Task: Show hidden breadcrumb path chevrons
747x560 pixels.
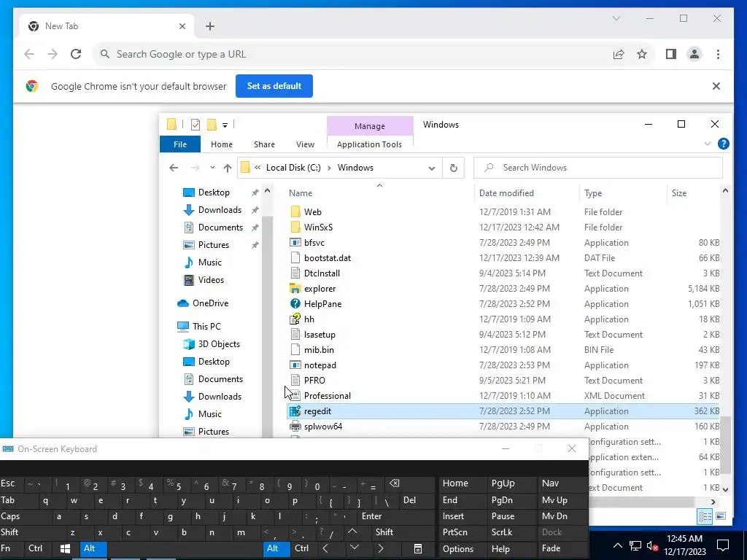Action: [258, 168]
